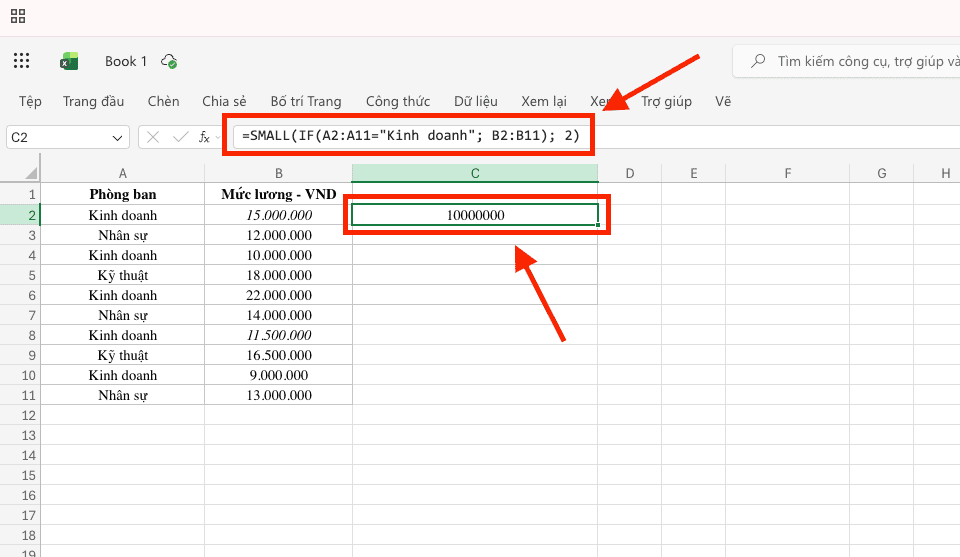This screenshot has height=557, width=960.
Task: Select cell C2 showing 10000000
Action: click(475, 215)
